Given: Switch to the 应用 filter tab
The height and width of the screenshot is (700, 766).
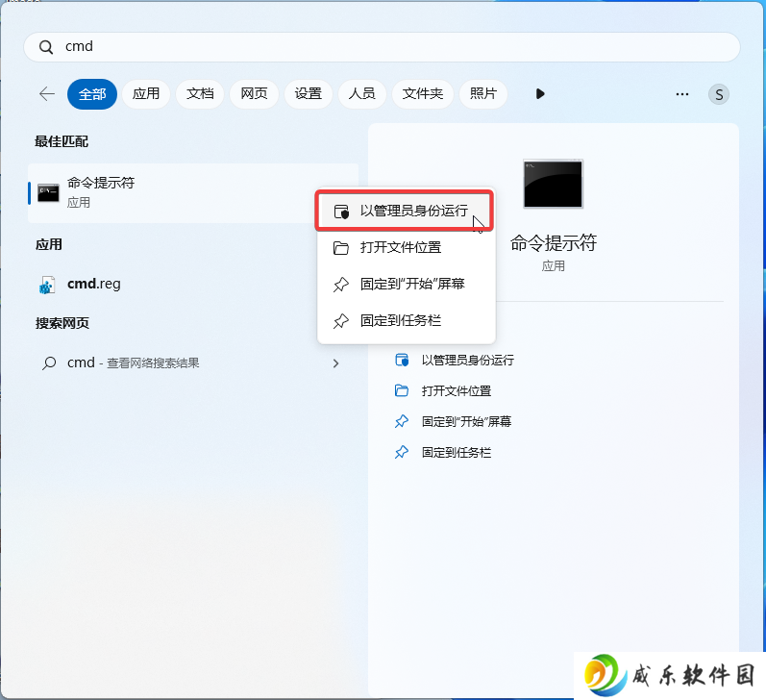Looking at the screenshot, I should coord(146,93).
